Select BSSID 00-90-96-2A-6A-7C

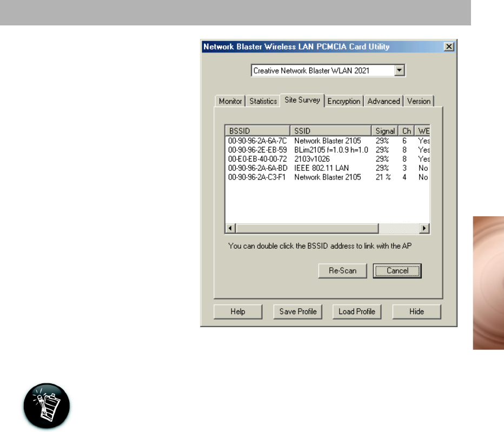(x=257, y=141)
